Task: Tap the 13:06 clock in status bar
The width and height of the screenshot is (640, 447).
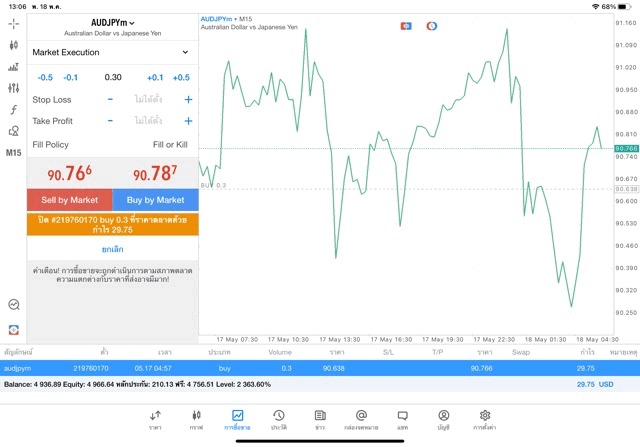Action: (x=18, y=7)
